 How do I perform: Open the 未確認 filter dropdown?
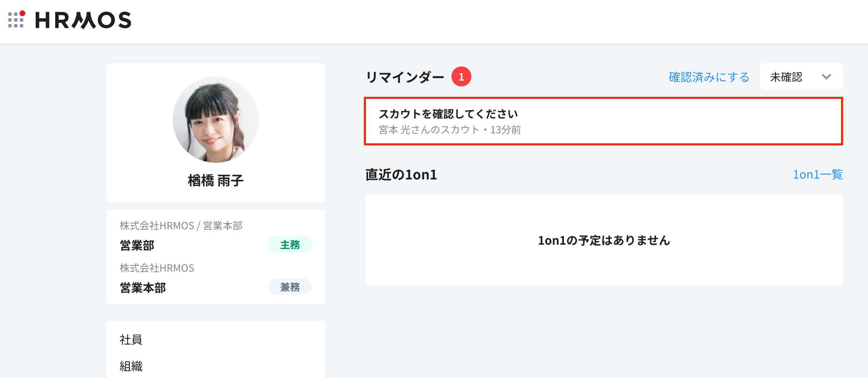(801, 77)
